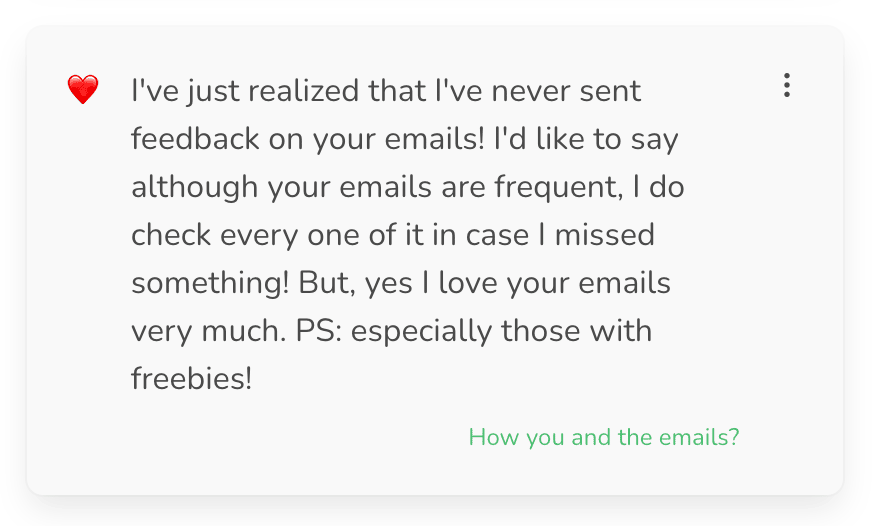The image size is (872, 526).
Task: Click the text 'feedback on your emails!'
Action: [308, 138]
